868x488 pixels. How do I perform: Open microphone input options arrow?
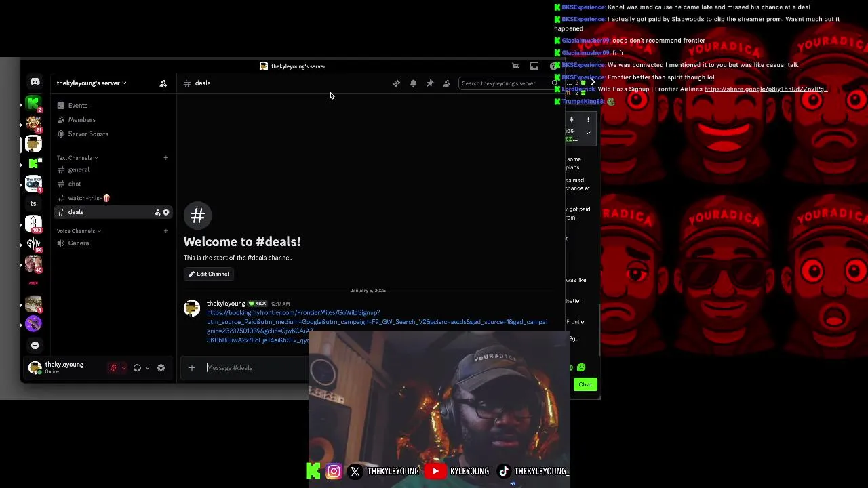click(x=123, y=368)
